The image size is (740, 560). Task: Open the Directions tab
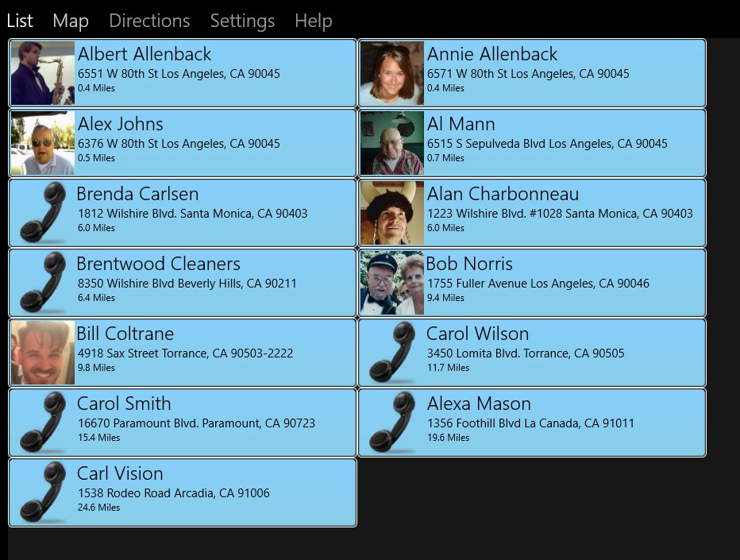(x=149, y=21)
